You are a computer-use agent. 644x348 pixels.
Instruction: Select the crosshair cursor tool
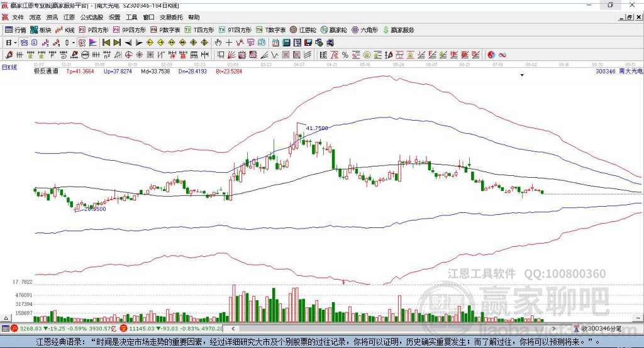(229, 43)
